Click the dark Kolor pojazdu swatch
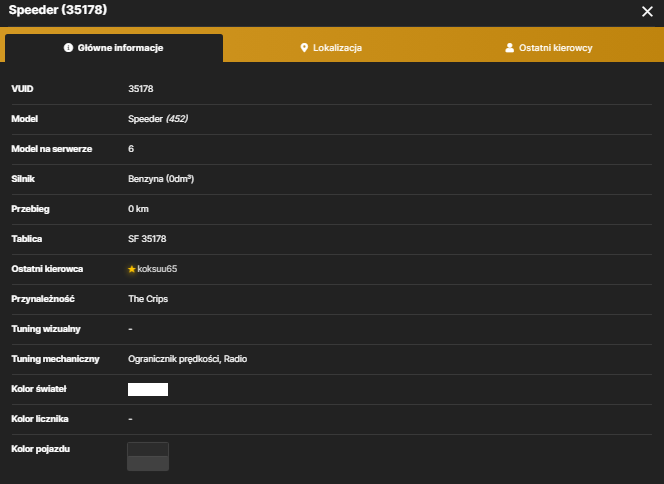The width and height of the screenshot is (664, 484). coord(148,456)
